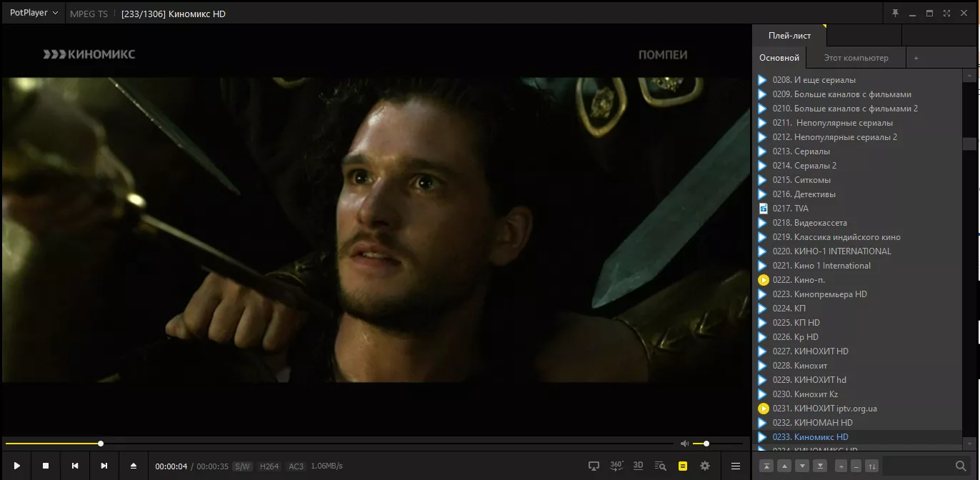Select 0210. Больше каналов с фильмами 2
This screenshot has height=480, width=980.
858,109
